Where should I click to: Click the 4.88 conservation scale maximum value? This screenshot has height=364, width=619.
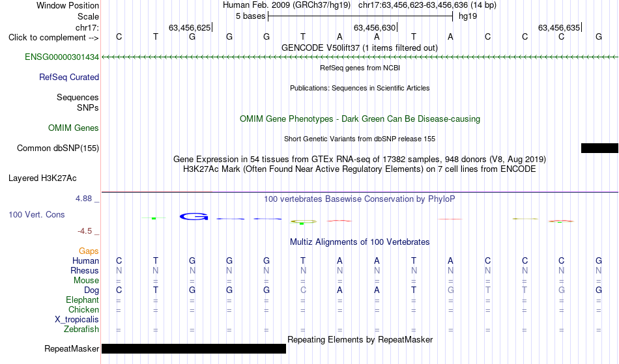(83, 199)
